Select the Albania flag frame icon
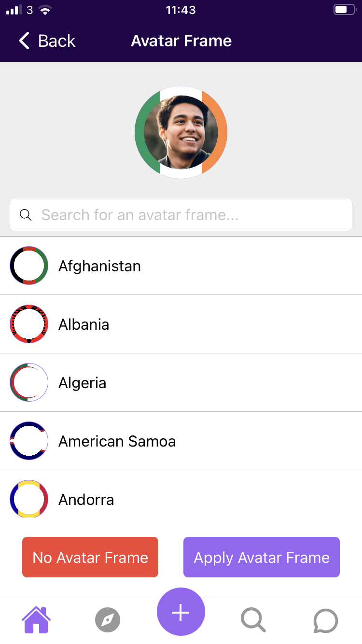The image size is (362, 644). (29, 324)
